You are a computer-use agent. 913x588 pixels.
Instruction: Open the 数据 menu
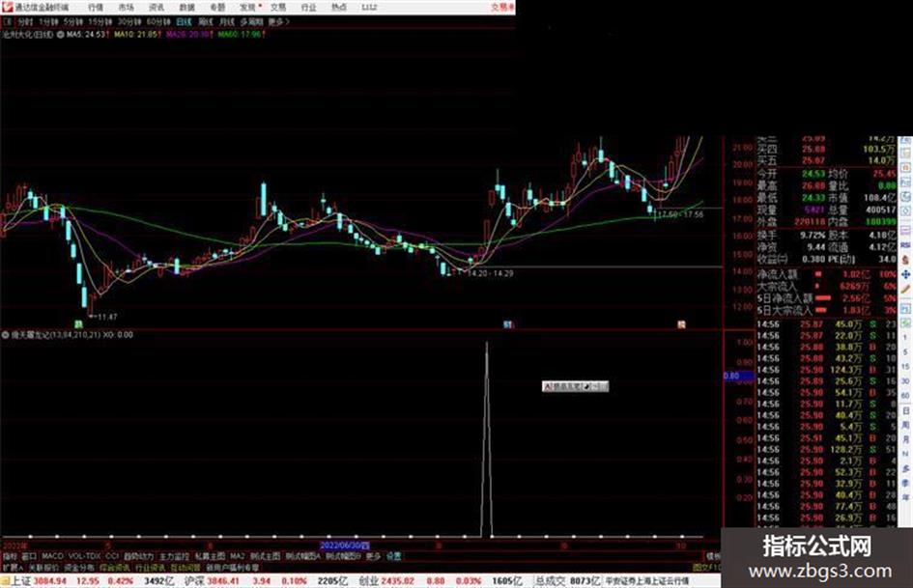point(186,7)
